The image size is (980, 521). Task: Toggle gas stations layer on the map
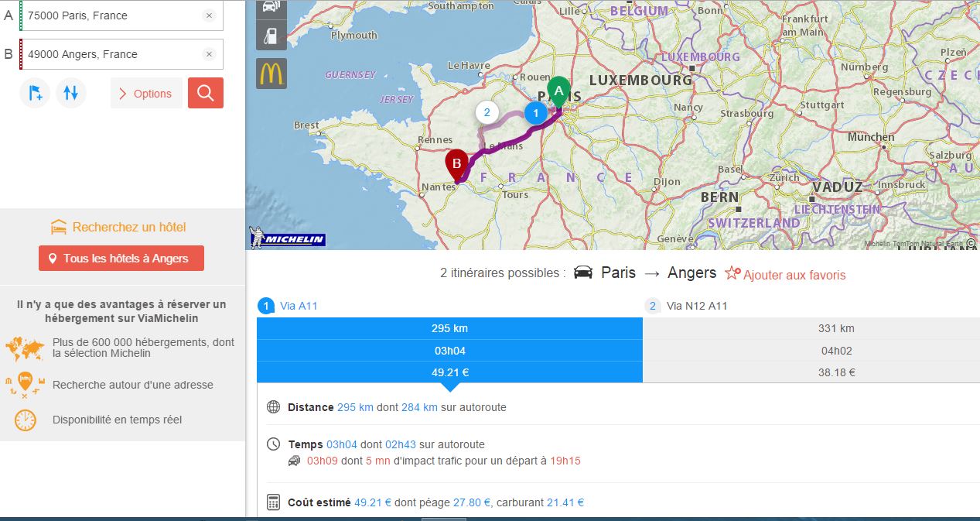pyautogui.click(x=271, y=35)
